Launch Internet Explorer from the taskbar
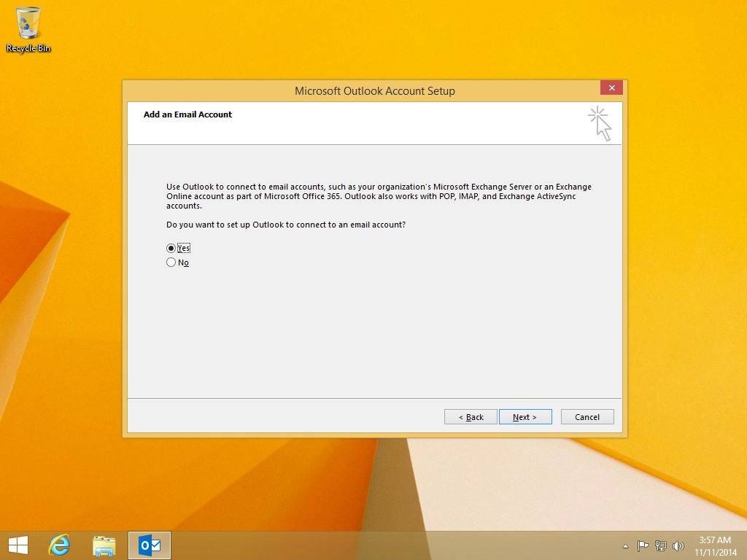Viewport: 747px width, 560px height. tap(60, 545)
